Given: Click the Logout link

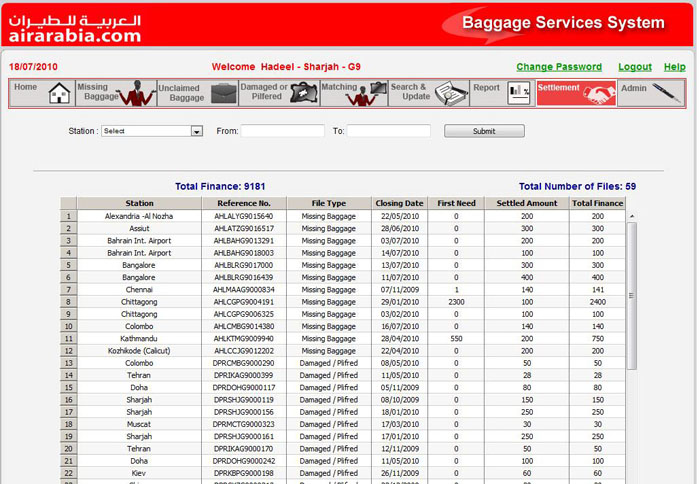Looking at the screenshot, I should click(634, 67).
